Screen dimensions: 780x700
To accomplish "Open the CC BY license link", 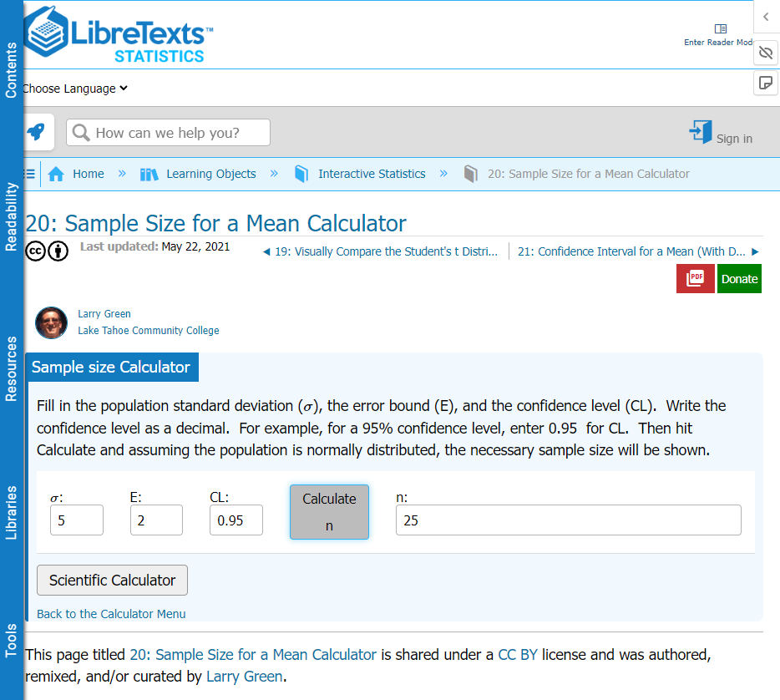I will (518, 655).
